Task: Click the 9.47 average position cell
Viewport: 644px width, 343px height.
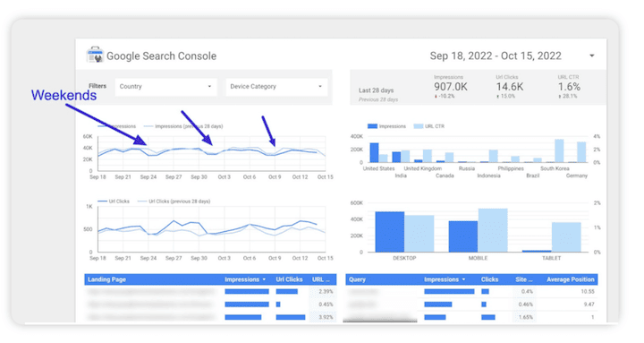Action: pos(589,304)
